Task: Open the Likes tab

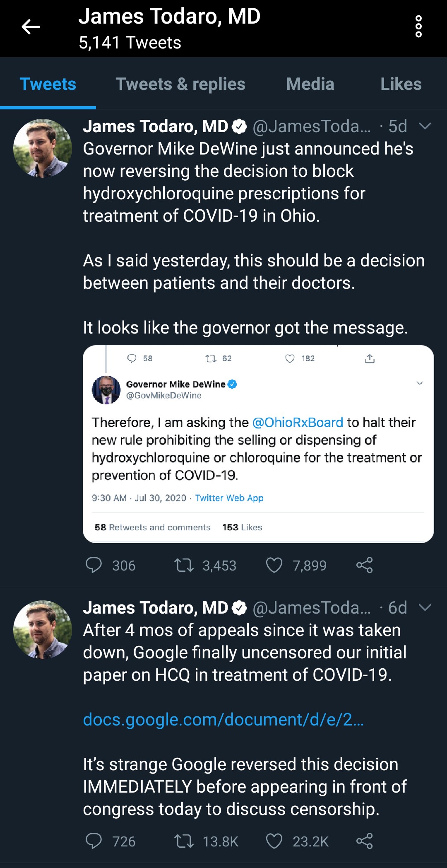Action: pyautogui.click(x=401, y=84)
